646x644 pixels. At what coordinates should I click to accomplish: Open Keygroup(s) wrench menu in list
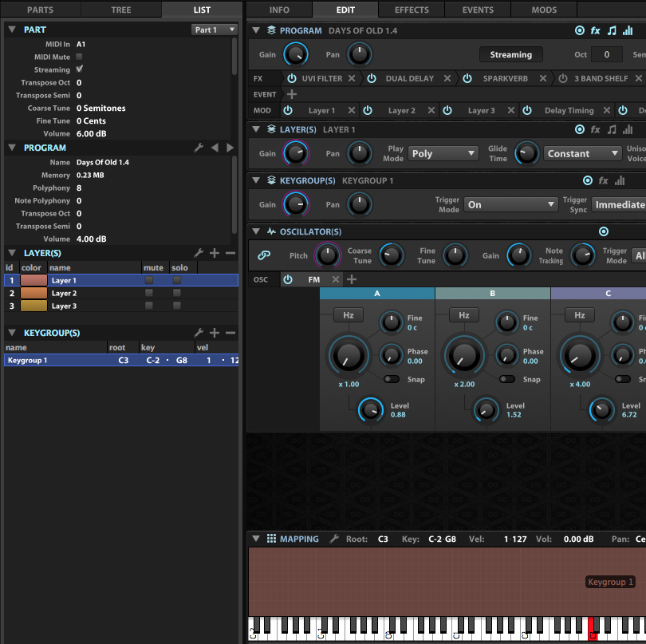[199, 333]
